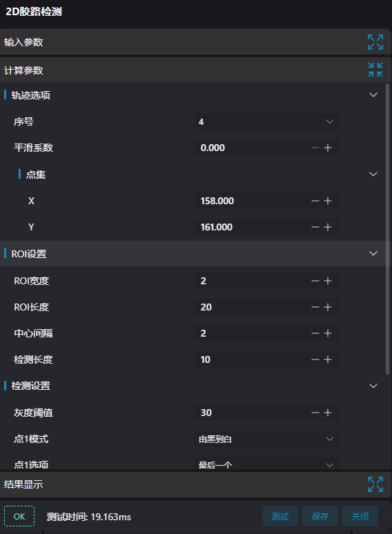The width and height of the screenshot is (392, 534).
Task: Increase 灰度阈值 with the plus icon
Action: [328, 413]
